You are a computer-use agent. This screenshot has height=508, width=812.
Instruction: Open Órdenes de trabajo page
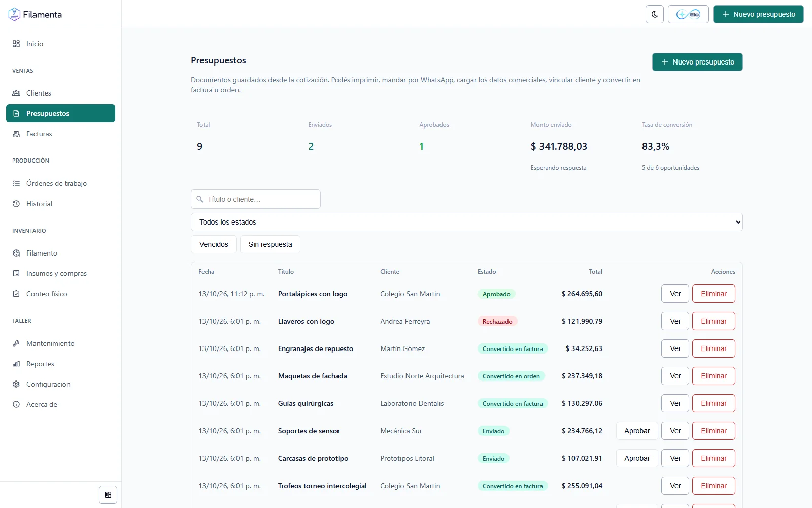point(60,183)
